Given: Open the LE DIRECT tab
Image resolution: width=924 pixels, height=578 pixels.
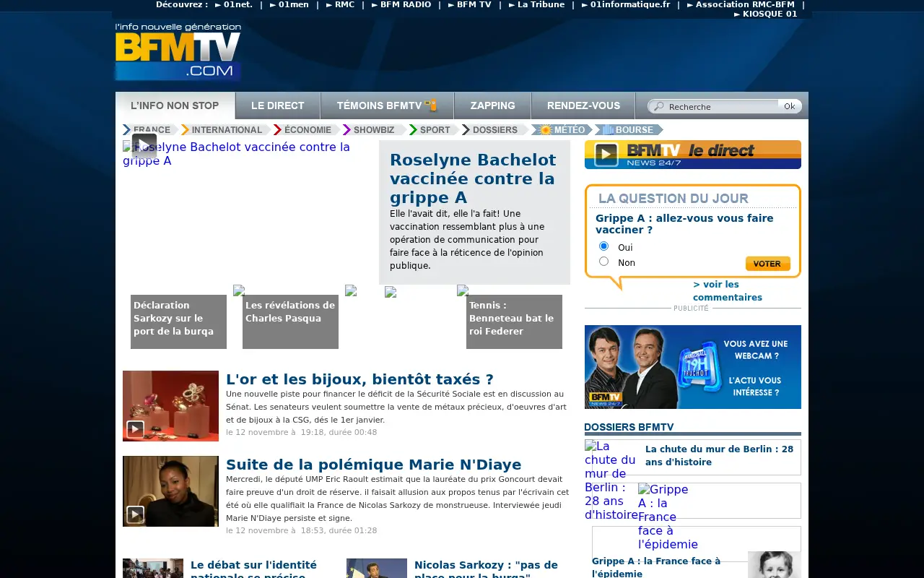Looking at the screenshot, I should tap(278, 105).
